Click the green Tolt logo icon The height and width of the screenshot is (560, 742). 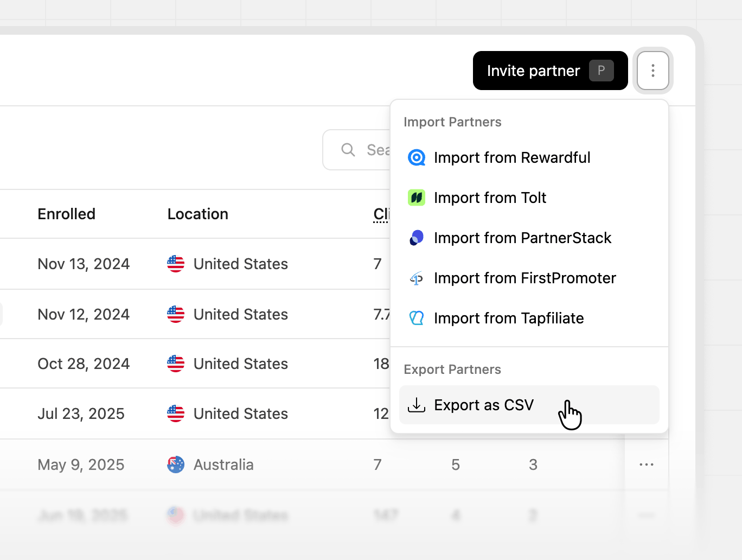point(417,198)
